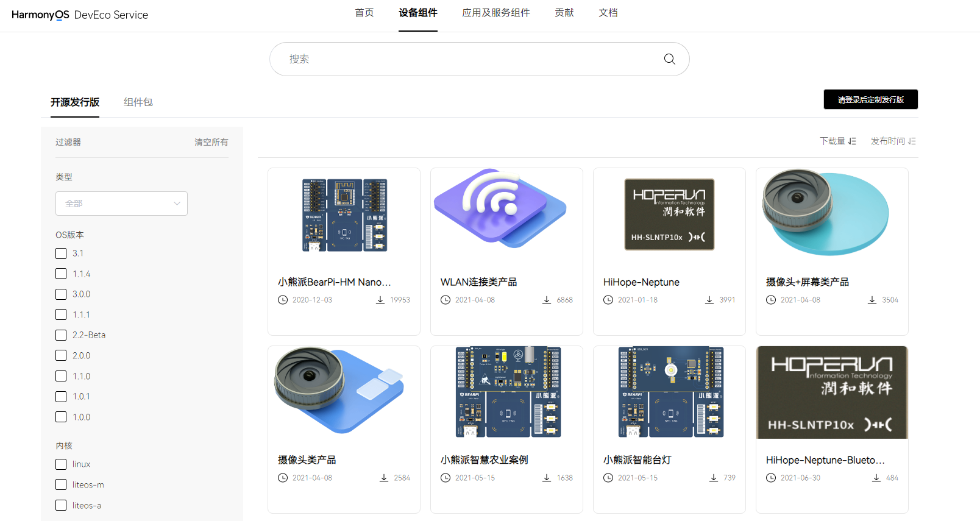Click the WLAN wifi product thumbnail

500,208
